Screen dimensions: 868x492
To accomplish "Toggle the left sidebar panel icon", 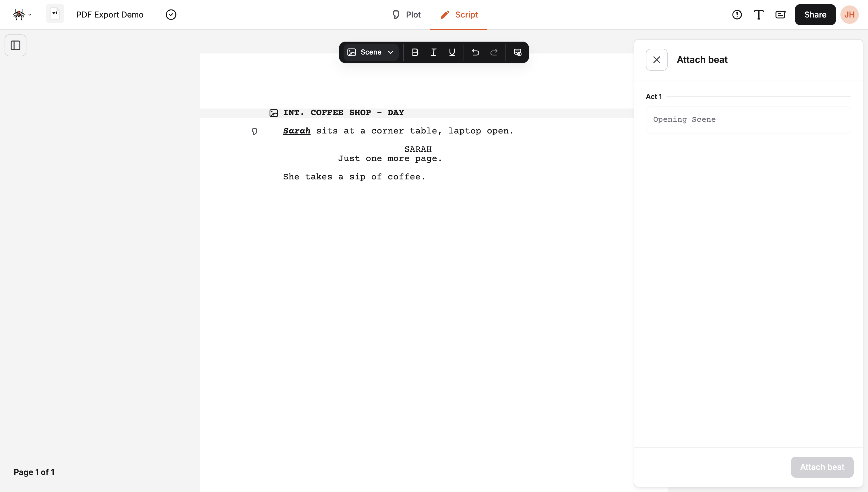I will [x=15, y=45].
